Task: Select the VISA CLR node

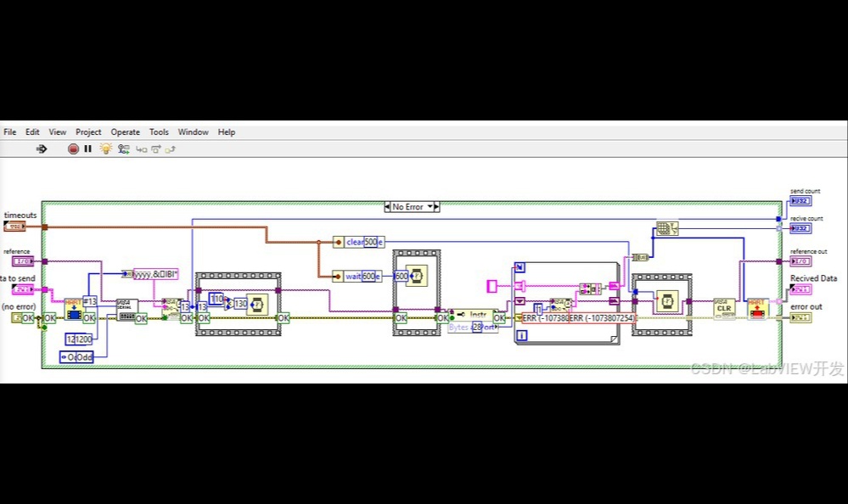Action: [724, 310]
